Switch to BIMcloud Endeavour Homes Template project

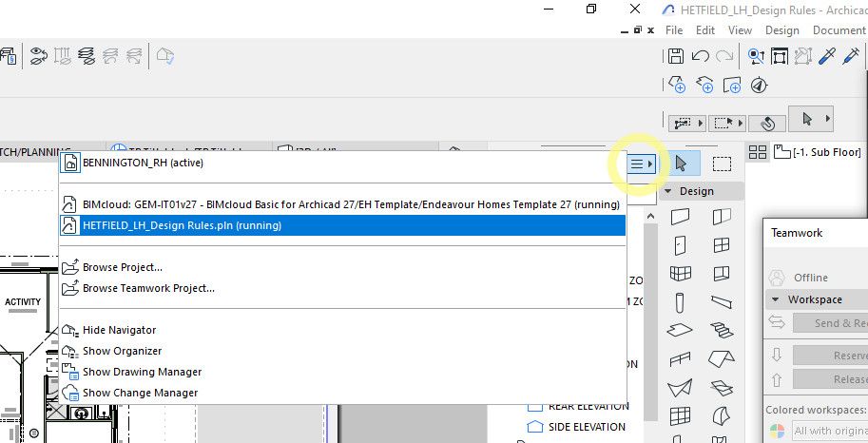(342, 204)
